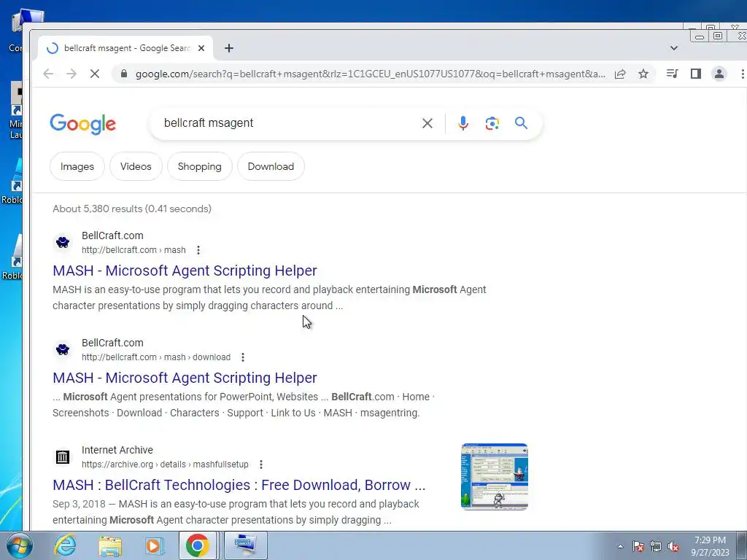Open a new Chrome tab
This screenshot has height=560, width=747.
tap(229, 48)
